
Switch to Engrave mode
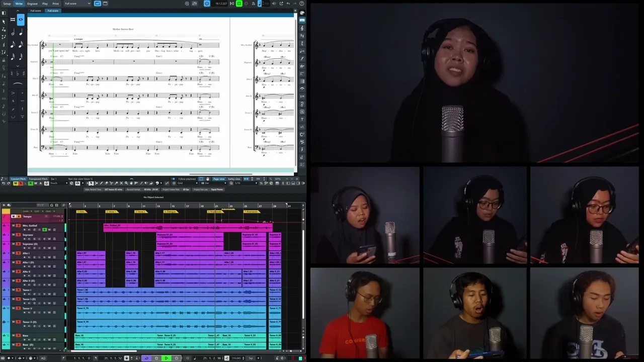coord(32,4)
